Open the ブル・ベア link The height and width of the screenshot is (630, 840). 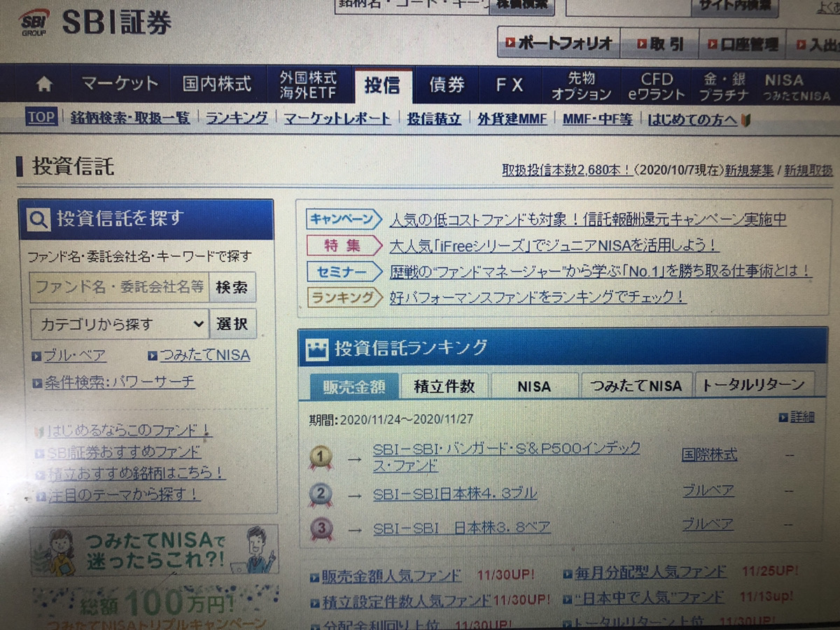(74, 356)
